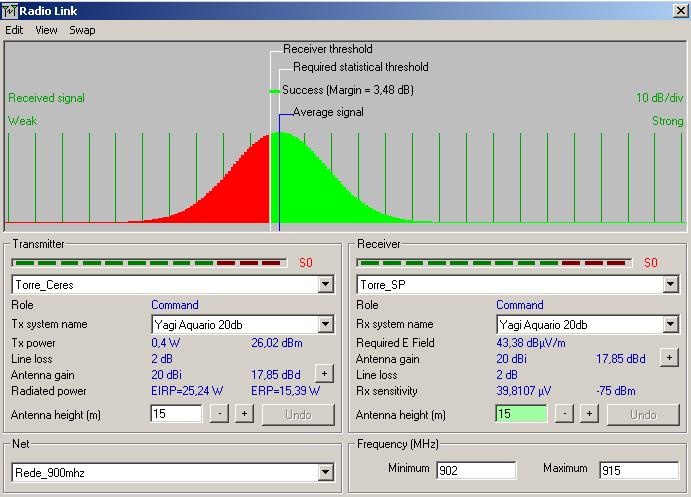Open the Tx system name dropdown arrow
The image size is (691, 497).
click(x=325, y=325)
